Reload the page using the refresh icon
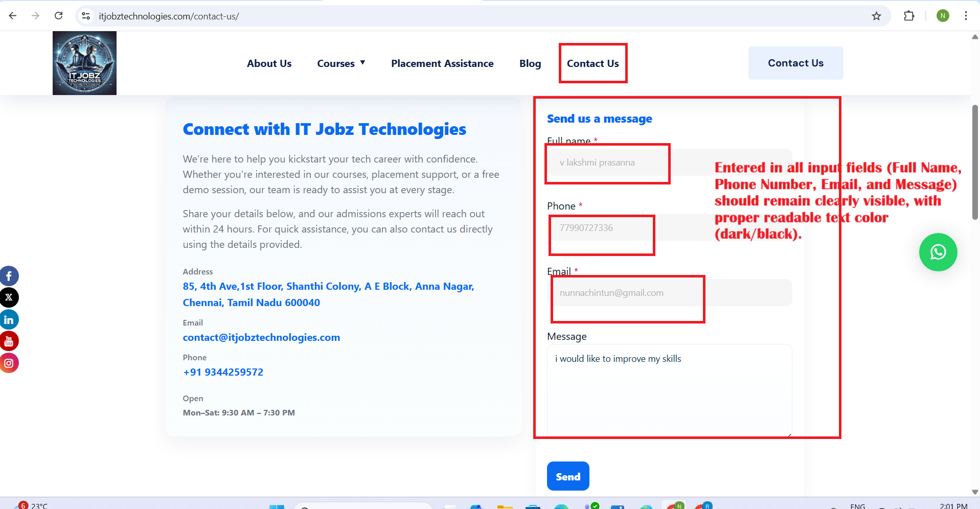Viewport: 980px width, 509px height. (59, 16)
